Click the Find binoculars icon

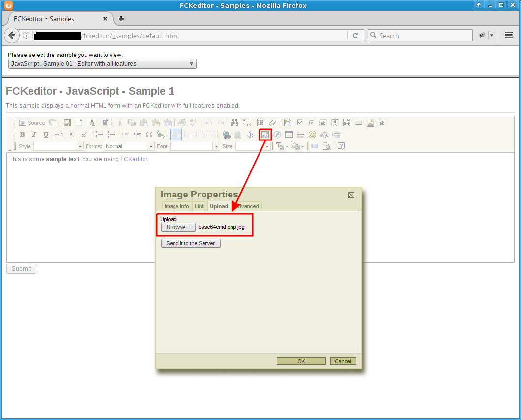(234, 123)
